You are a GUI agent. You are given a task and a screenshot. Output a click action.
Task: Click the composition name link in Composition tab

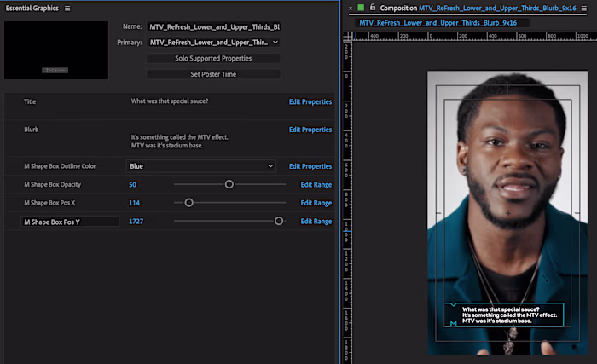click(497, 8)
